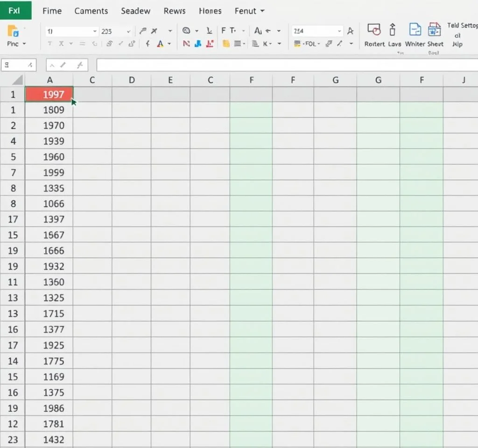Screen dimensions: 478x448
Task: Expand the font size 203 dropdown
Action: click(x=128, y=31)
